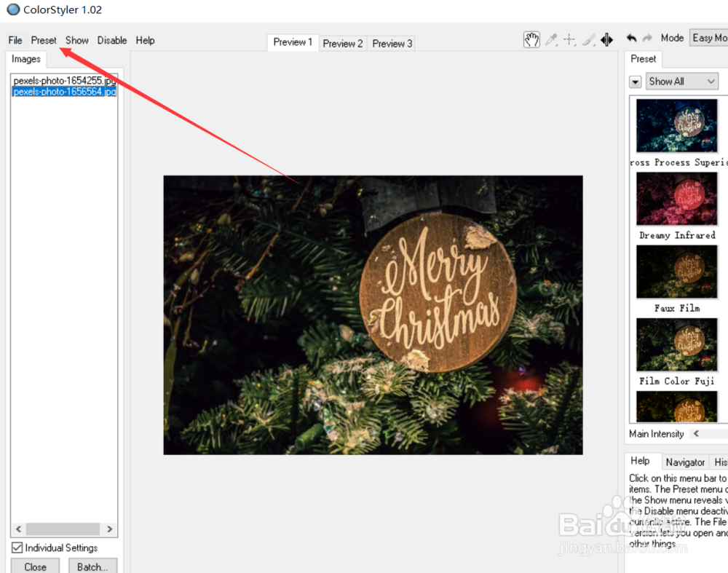Select the crosshair point tool
Image resolution: width=728 pixels, height=573 pixels.
[570, 40]
